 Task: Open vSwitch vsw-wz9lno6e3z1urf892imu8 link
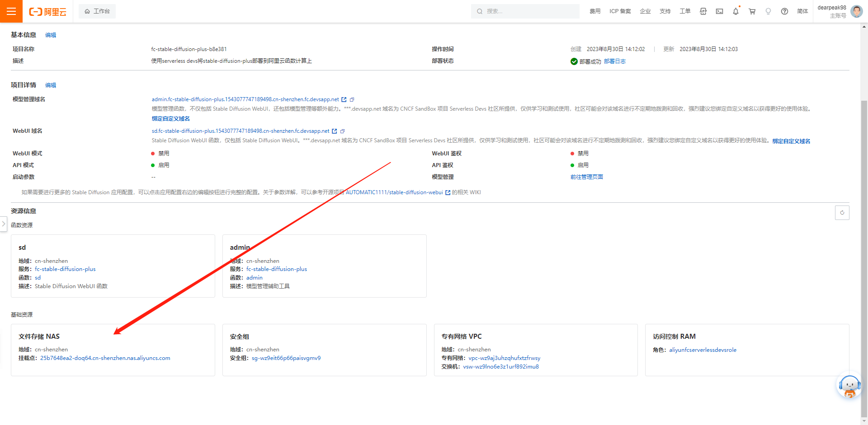tap(501, 367)
